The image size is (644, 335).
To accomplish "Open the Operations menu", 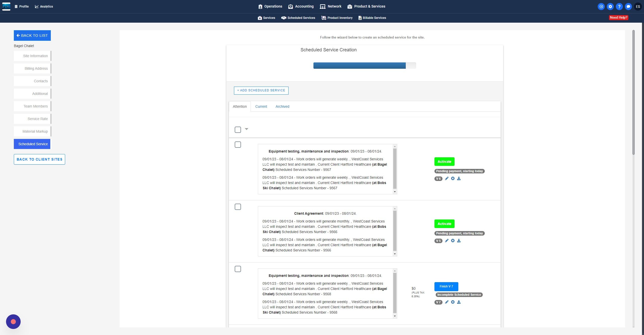I will coord(270,7).
